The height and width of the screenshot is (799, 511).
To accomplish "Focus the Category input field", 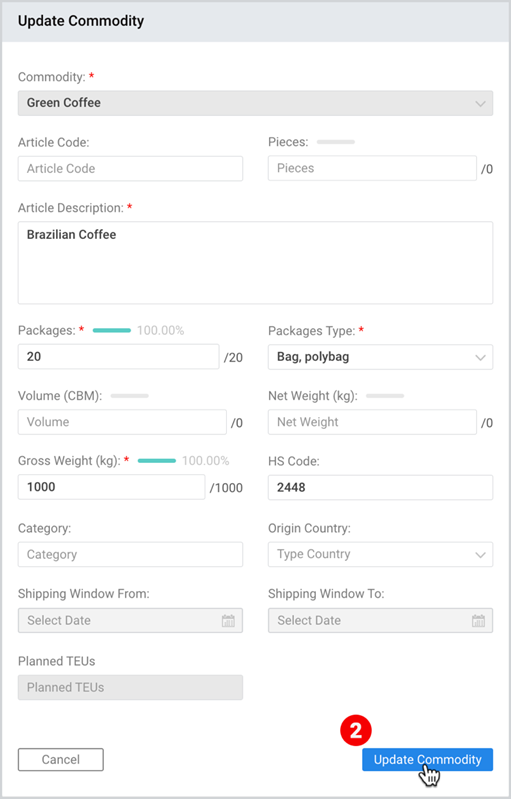I will click(x=130, y=554).
